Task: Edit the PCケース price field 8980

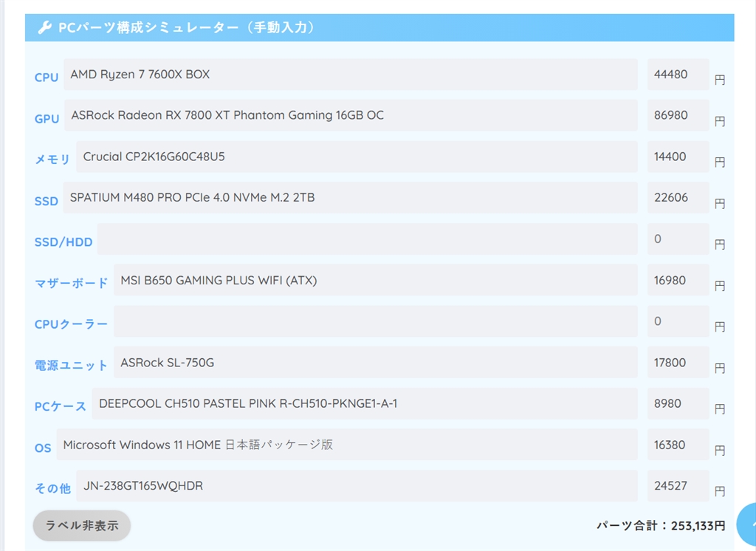Action: pyautogui.click(x=678, y=404)
